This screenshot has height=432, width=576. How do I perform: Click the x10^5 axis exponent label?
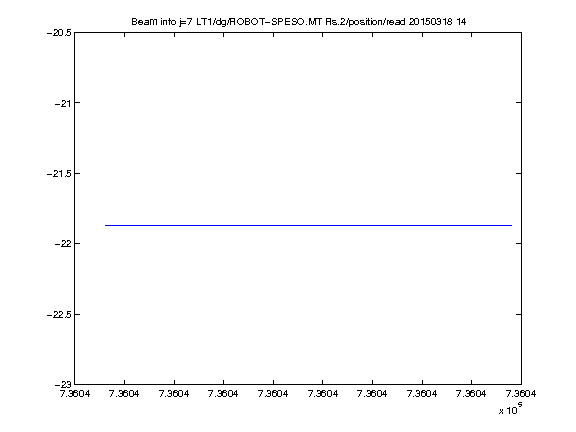point(511,409)
